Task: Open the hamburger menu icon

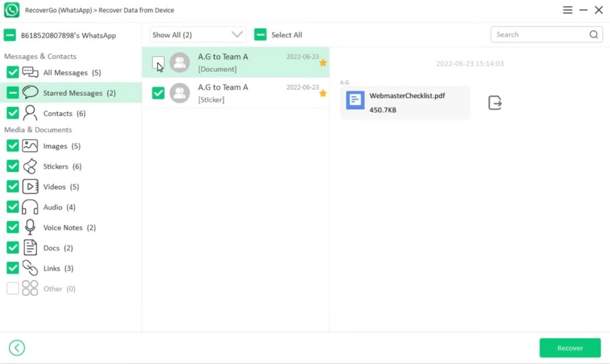Action: (x=567, y=10)
